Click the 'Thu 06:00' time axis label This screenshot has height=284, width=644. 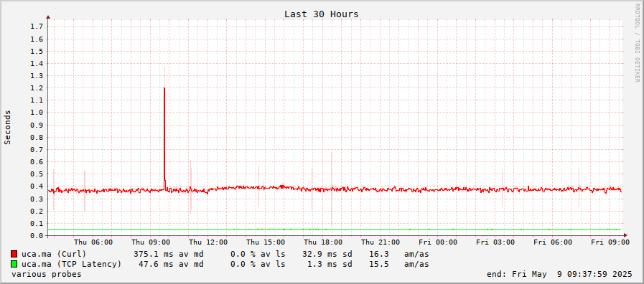point(93,242)
